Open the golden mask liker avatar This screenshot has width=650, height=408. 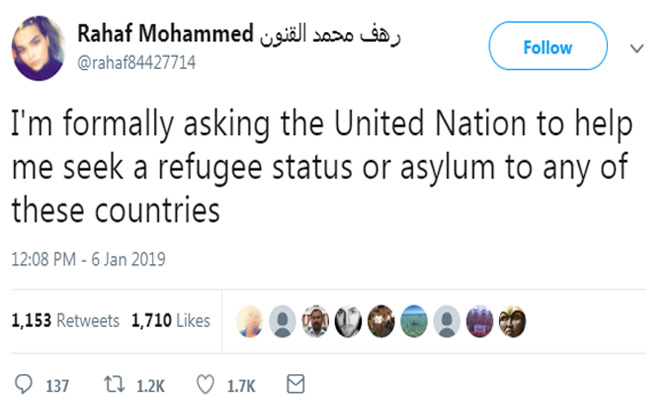(513, 320)
